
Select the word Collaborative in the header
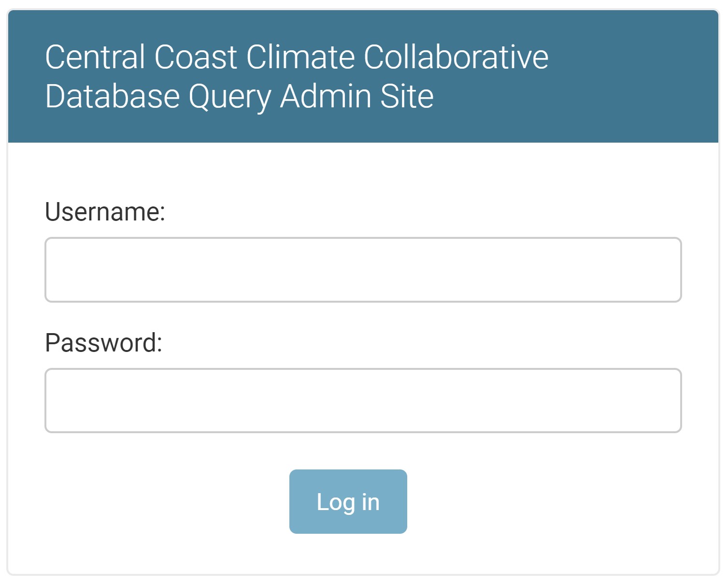click(x=456, y=57)
